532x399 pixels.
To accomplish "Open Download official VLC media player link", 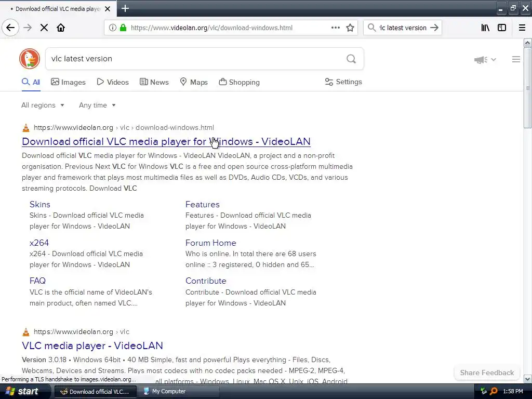I will (x=166, y=141).
